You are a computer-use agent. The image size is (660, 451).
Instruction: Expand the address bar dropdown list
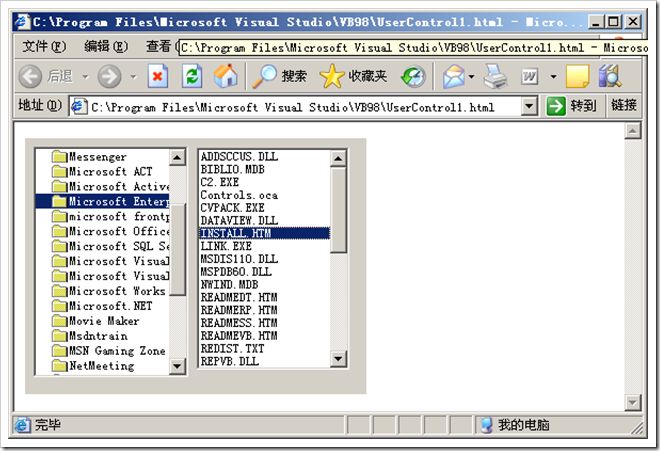[x=530, y=106]
